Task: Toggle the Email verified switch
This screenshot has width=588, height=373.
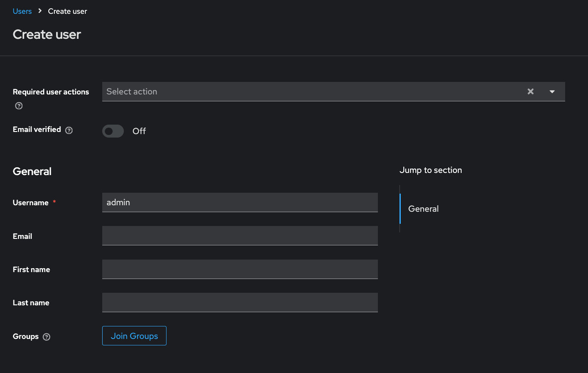Action: (x=113, y=131)
